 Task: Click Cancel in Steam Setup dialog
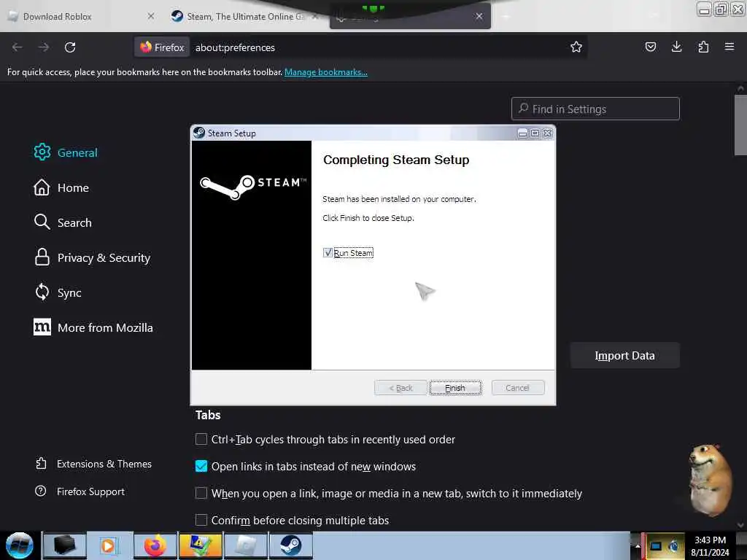(x=517, y=388)
